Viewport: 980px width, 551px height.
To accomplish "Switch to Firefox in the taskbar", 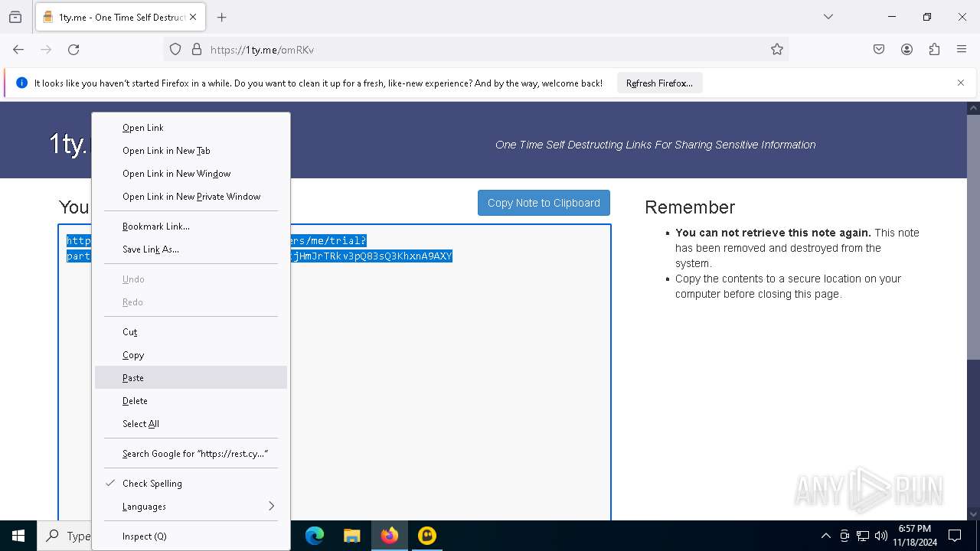I will (x=390, y=536).
